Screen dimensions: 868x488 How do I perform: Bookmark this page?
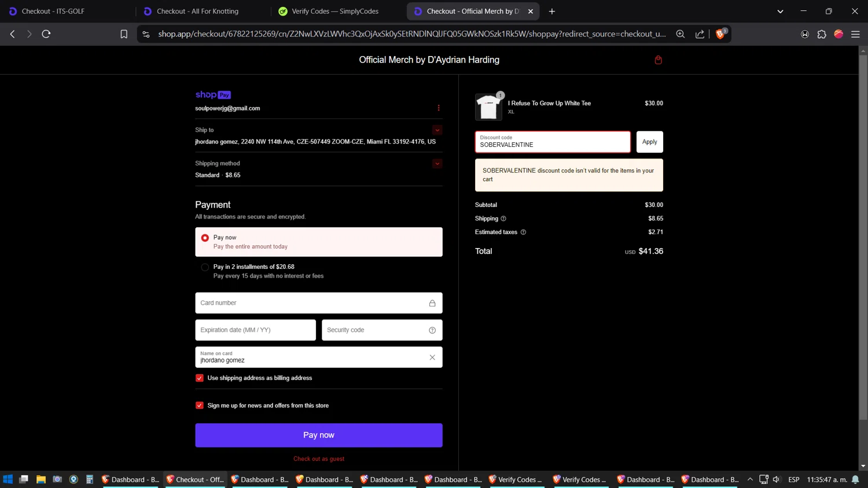click(124, 34)
